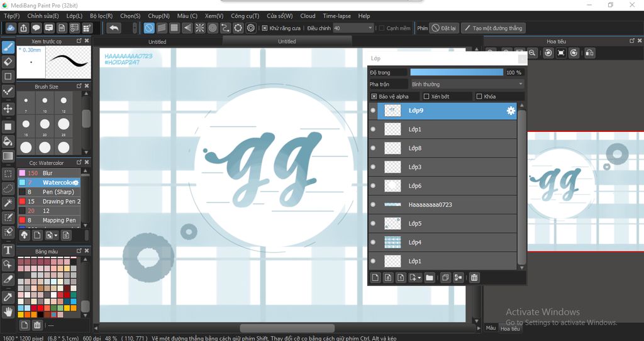This screenshot has height=341, width=644.
Task: Select the Select Pen tool
Action: [8, 217]
